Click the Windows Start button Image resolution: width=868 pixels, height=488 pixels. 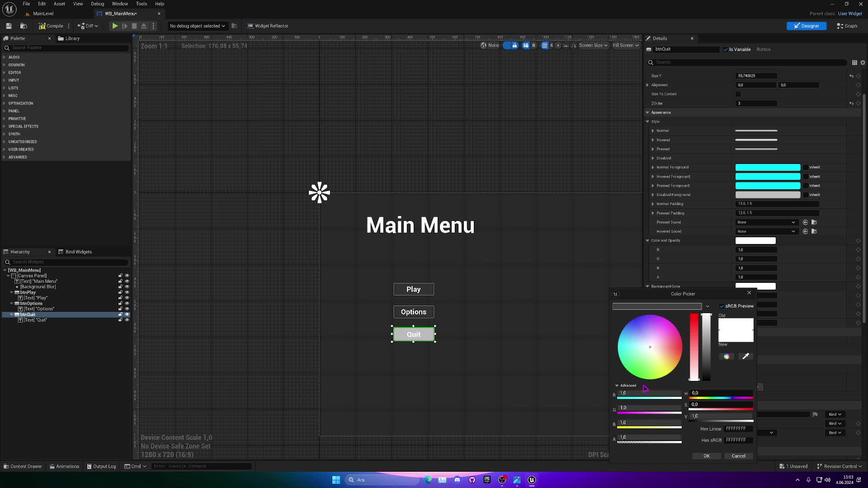336,480
